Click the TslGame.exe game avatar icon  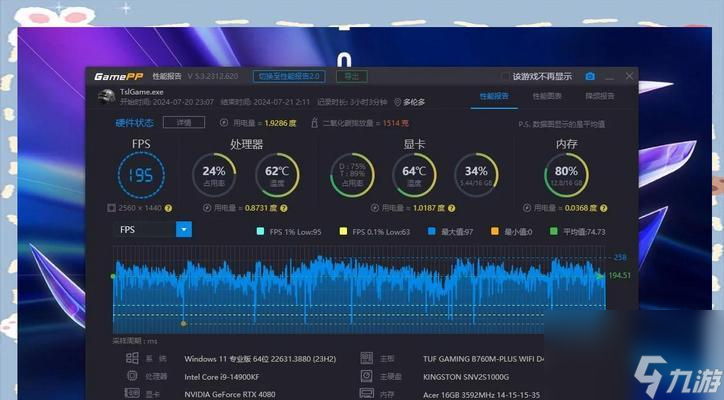(x=106, y=96)
